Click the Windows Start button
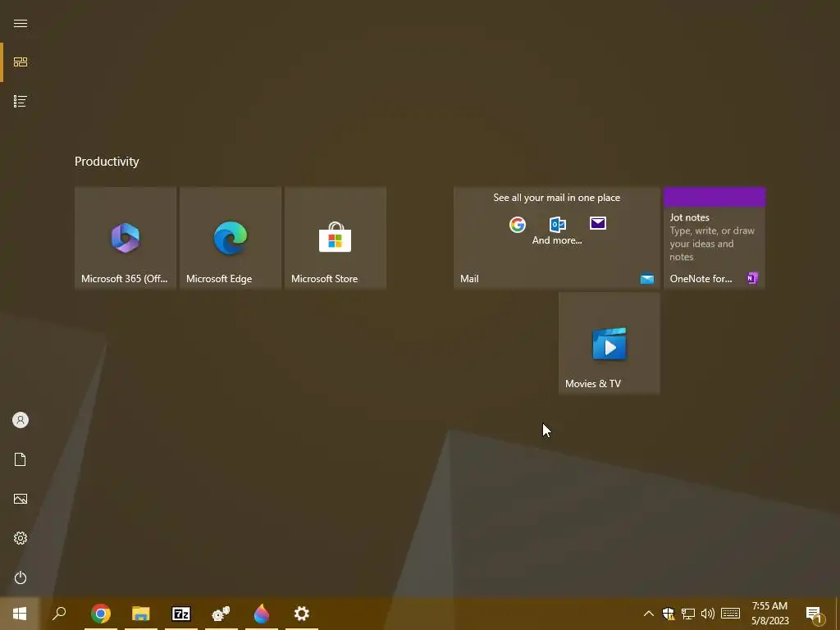This screenshot has width=840, height=630. pyautogui.click(x=20, y=614)
